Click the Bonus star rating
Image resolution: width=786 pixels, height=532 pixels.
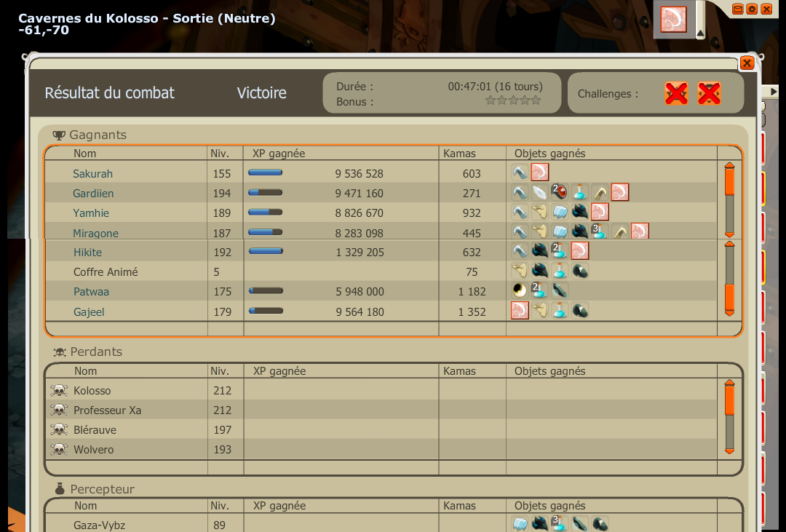tap(513, 100)
